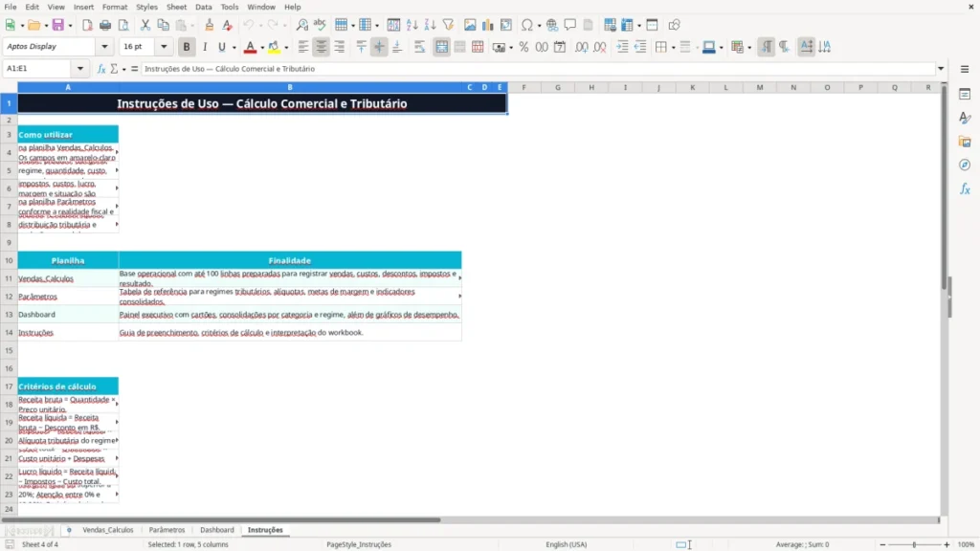Insert a chart with the chart icon

487,25
